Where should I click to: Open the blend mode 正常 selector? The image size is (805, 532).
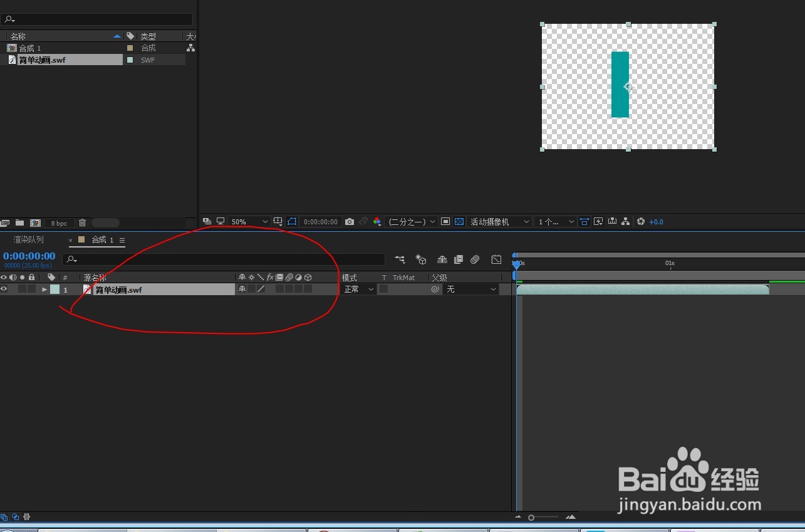(x=357, y=289)
